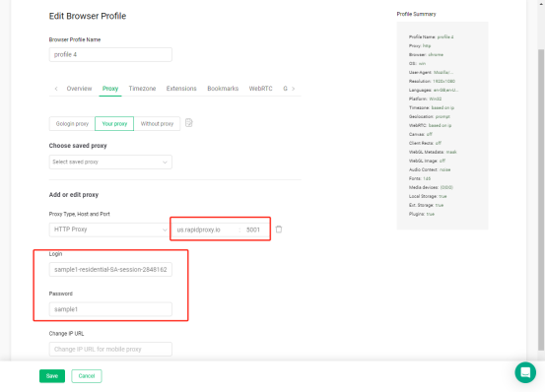This screenshot has height=392, width=546.
Task: Click the proxy host field us.rapidproxy.io
Action: (x=205, y=229)
